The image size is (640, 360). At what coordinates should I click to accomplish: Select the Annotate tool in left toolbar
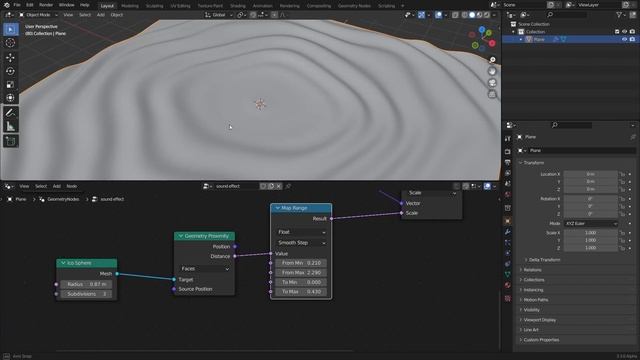click(11, 113)
